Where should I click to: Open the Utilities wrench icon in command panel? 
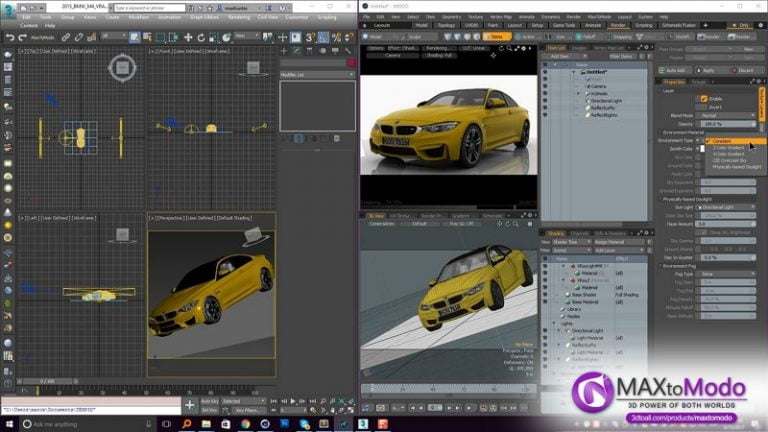(348, 50)
